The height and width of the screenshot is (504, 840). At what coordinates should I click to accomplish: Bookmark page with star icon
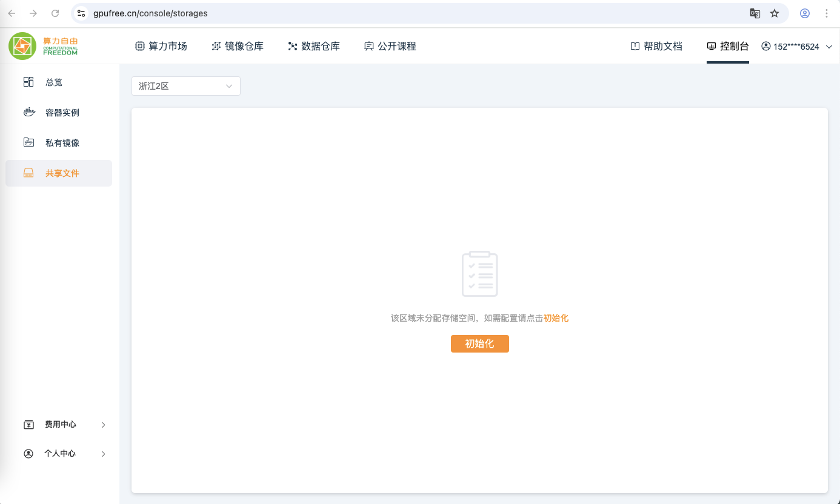point(775,13)
